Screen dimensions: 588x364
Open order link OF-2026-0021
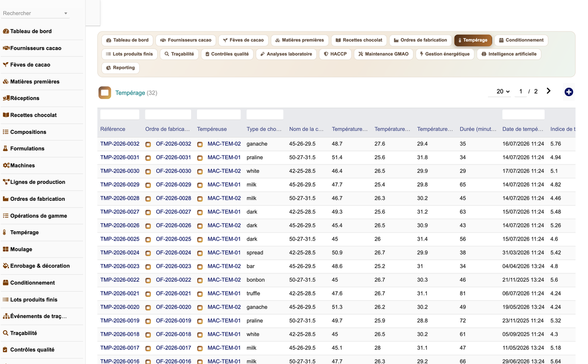pyautogui.click(x=173, y=293)
